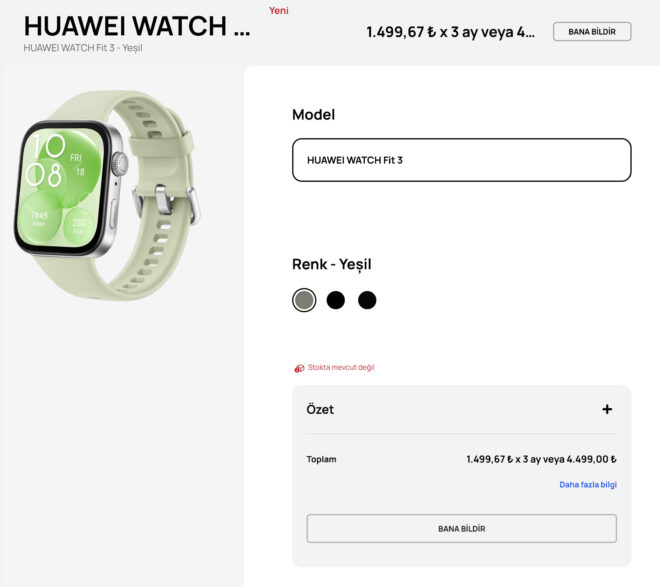Click the Toplam installment price text
Screen dimensions: 660x587
(541, 459)
